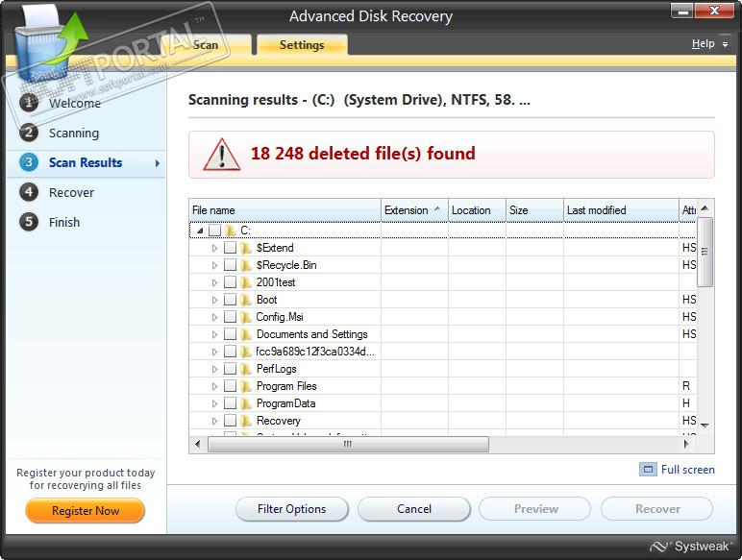Expand the PerfLogs folder
Viewport: 742px width, 560px height.
click(x=215, y=370)
